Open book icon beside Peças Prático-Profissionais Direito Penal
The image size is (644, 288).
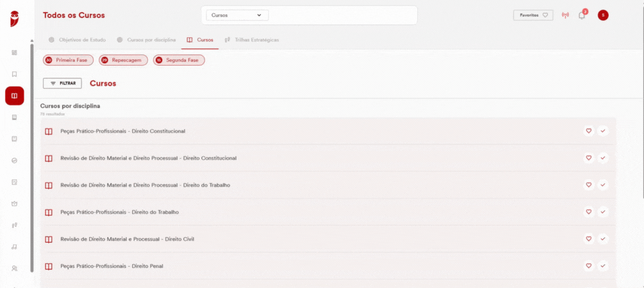click(x=48, y=266)
